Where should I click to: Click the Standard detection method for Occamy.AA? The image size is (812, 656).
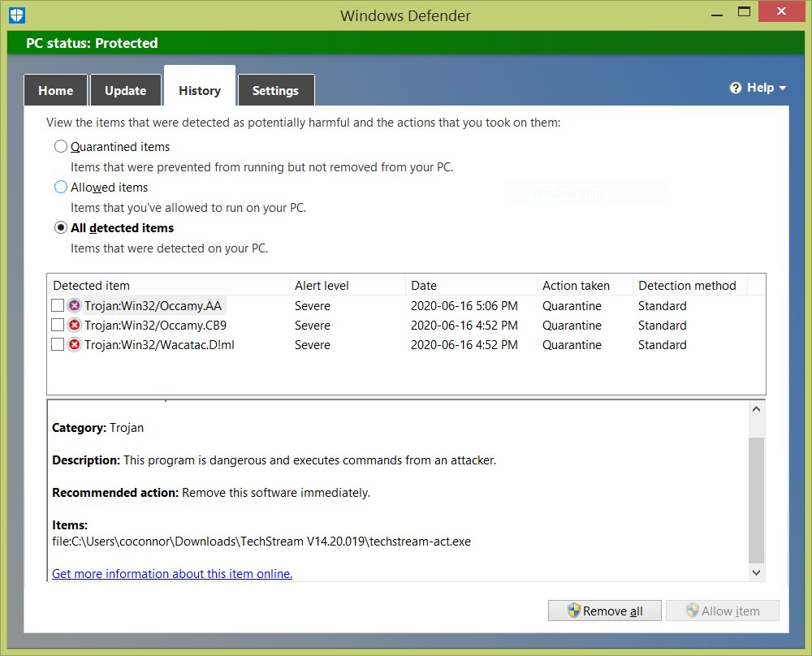point(663,305)
